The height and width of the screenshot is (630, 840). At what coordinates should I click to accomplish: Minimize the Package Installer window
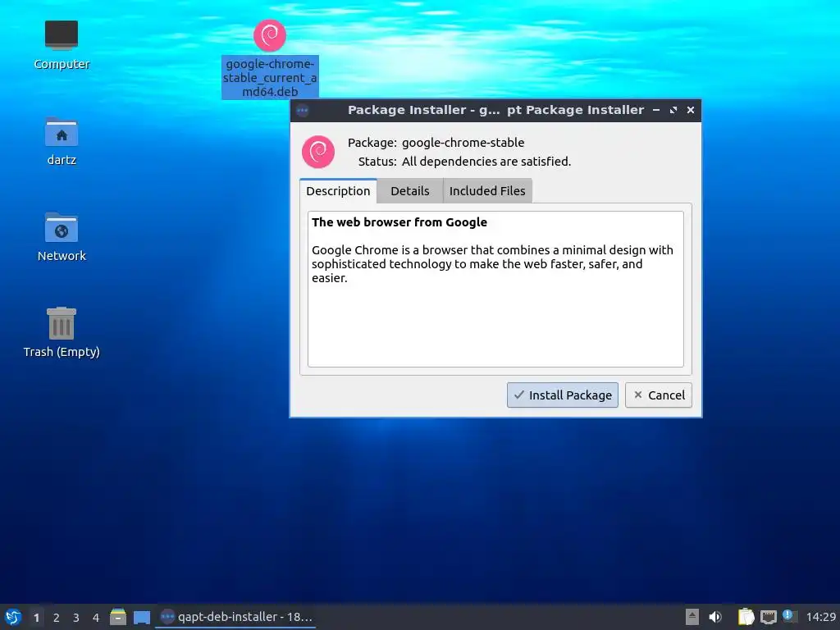point(656,110)
